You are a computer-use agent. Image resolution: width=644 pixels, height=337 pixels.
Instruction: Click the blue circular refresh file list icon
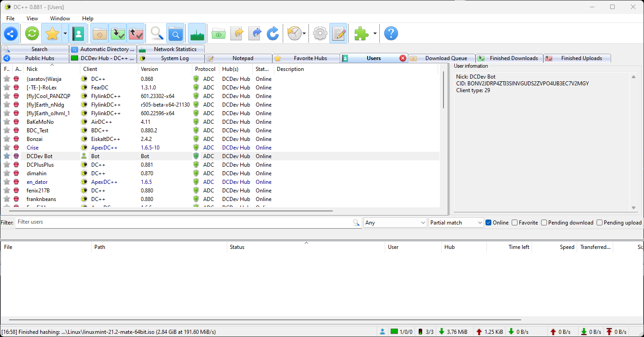[x=273, y=33]
